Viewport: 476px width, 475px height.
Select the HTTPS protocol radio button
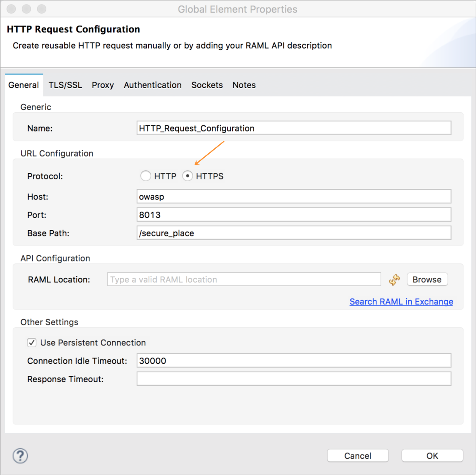[187, 176]
